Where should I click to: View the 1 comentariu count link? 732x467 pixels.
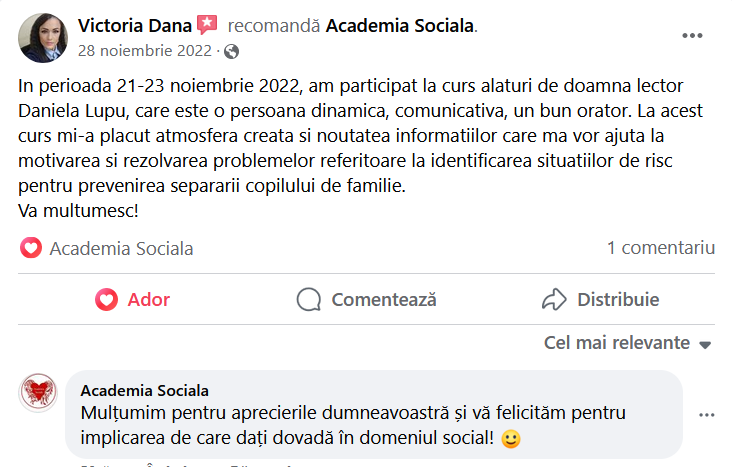point(661,248)
